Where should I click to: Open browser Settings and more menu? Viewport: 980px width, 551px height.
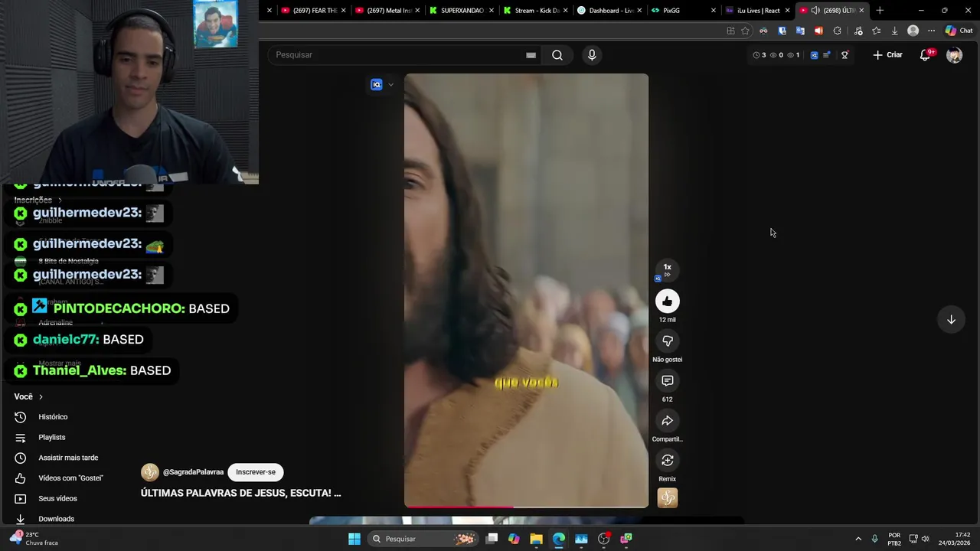(x=931, y=31)
